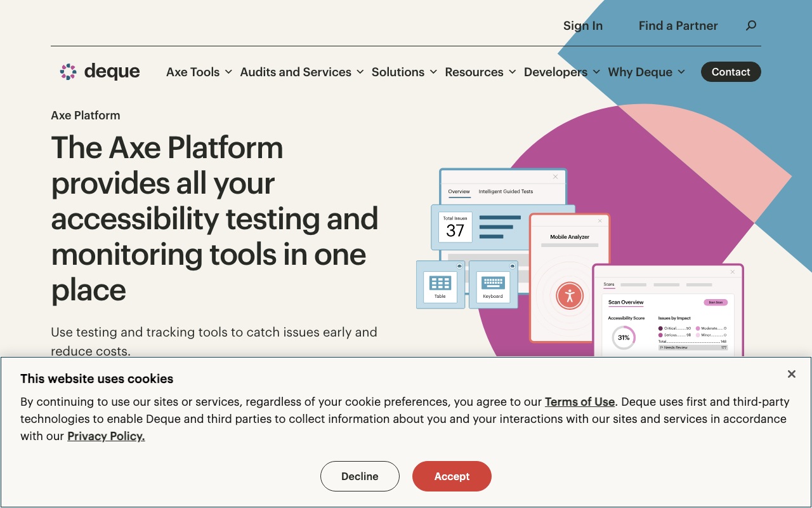This screenshot has height=508, width=812.
Task: Show the Developers navigation menu
Action: click(562, 72)
